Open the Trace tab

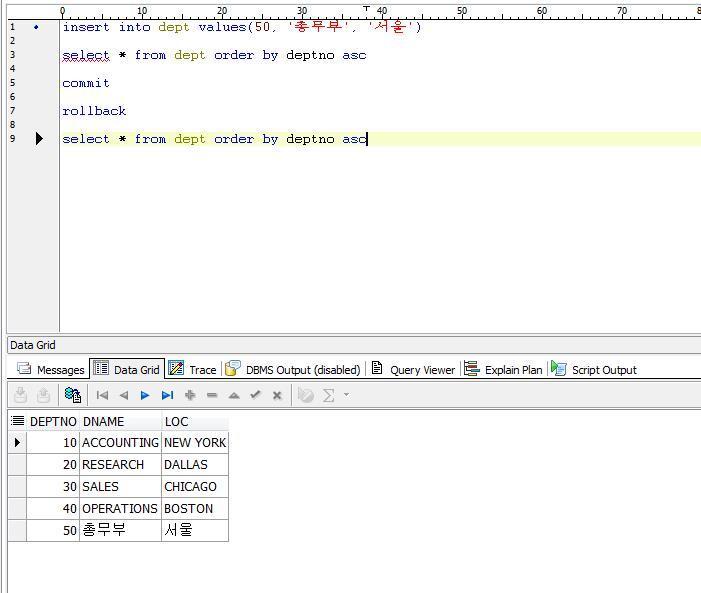(x=192, y=369)
